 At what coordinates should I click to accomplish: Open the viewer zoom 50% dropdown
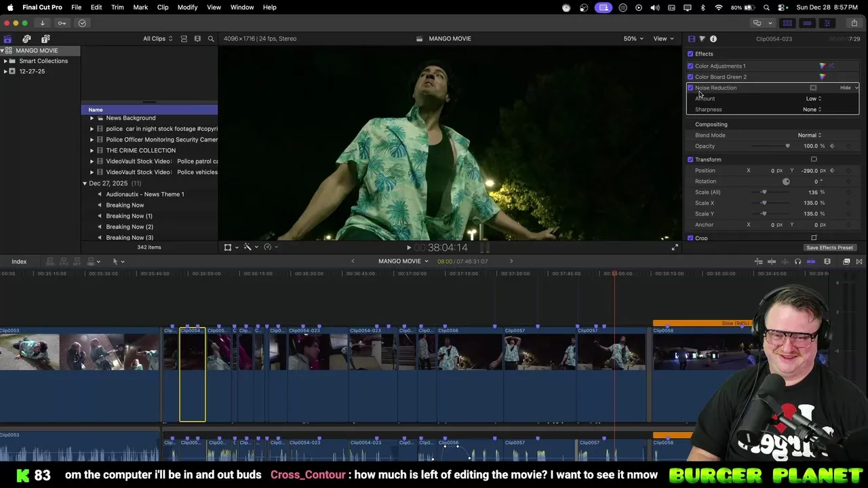click(x=633, y=39)
